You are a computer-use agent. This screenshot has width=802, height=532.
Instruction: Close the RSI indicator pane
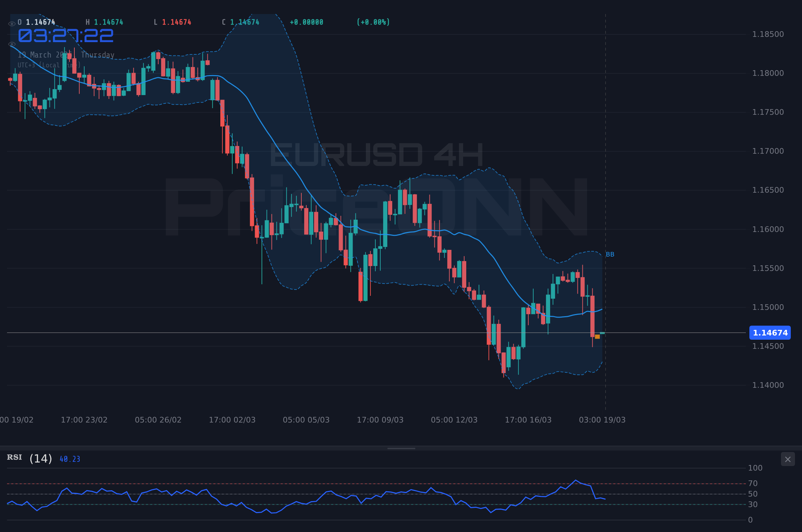tap(788, 459)
